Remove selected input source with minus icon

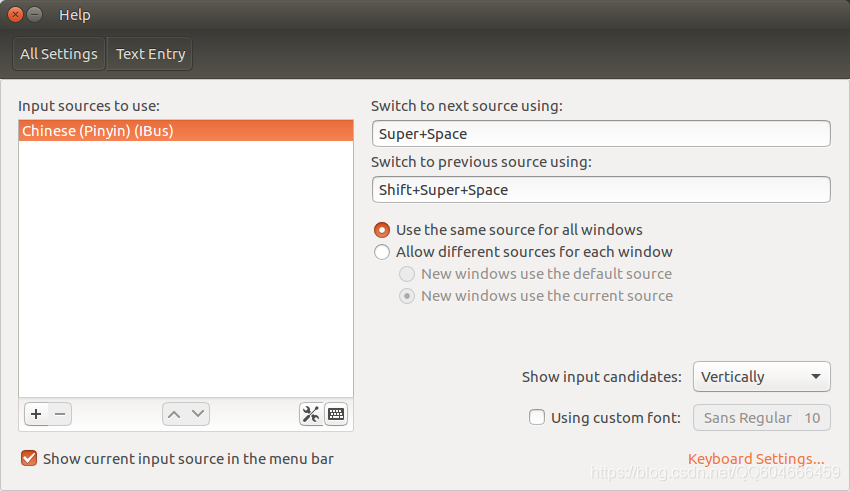coord(60,414)
